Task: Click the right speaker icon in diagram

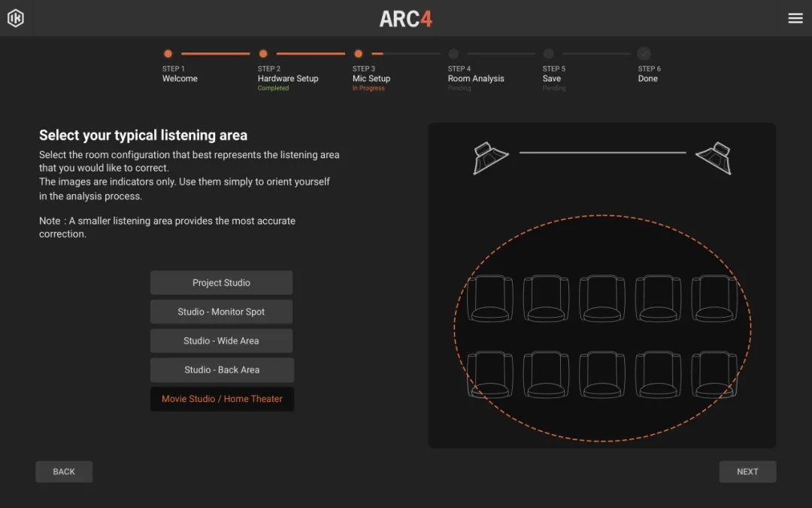Action: coord(714,157)
